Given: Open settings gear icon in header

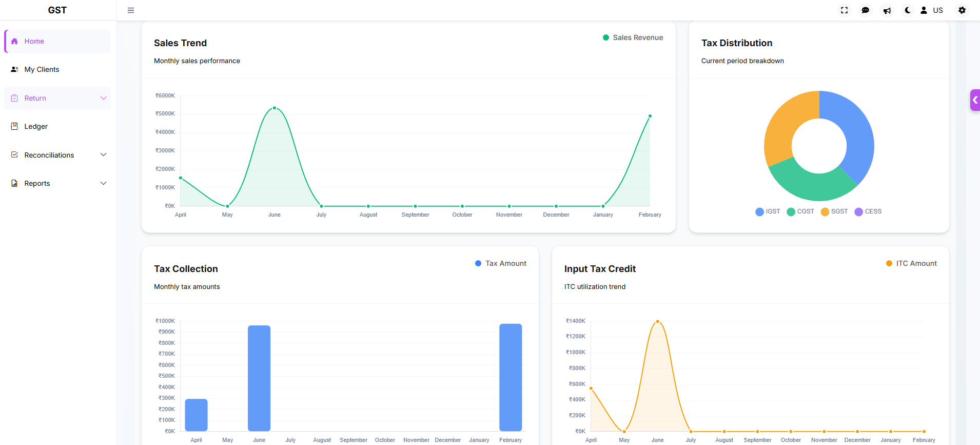Looking at the screenshot, I should [x=962, y=10].
